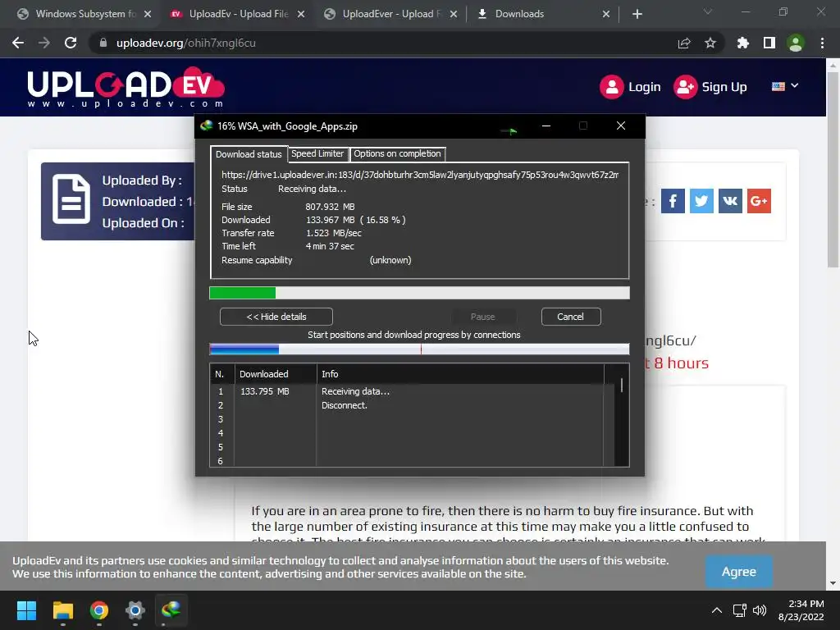Open the Chrome profile avatar
840x630 pixels.
point(796,43)
